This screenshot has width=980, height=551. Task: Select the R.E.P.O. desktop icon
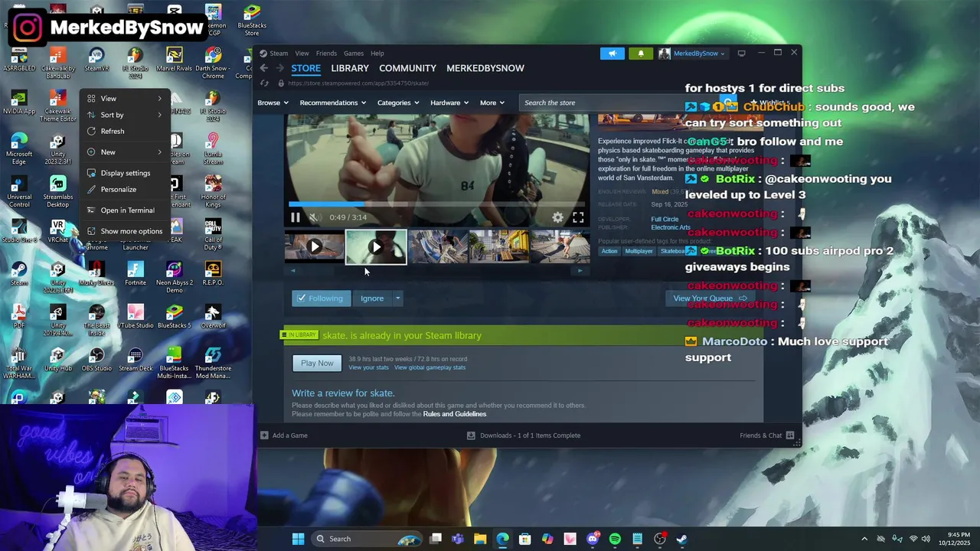pos(213,274)
